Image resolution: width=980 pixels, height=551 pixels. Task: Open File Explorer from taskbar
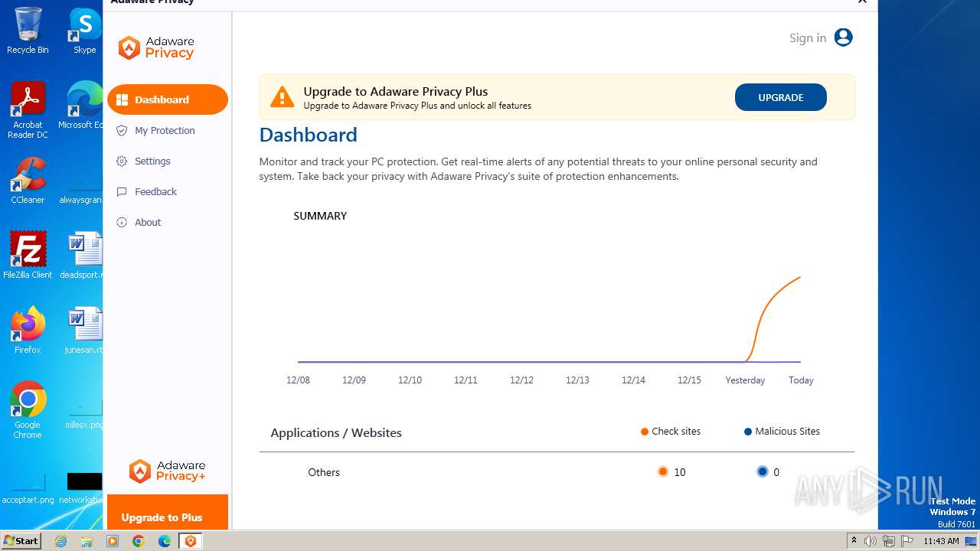click(x=87, y=541)
